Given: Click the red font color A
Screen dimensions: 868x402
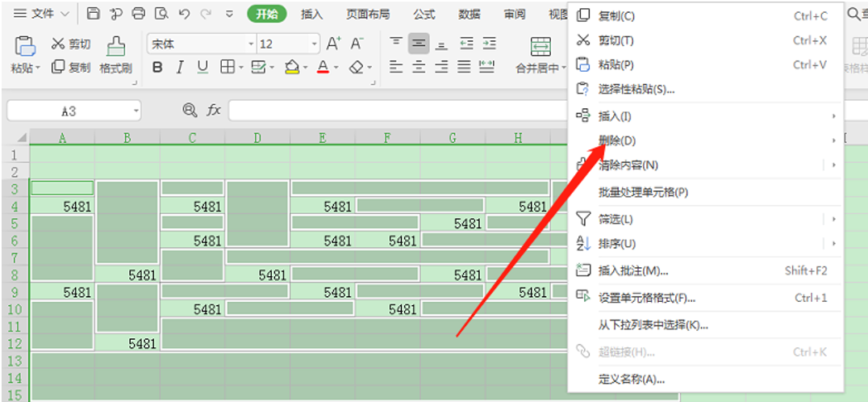Looking at the screenshot, I should click(x=323, y=68).
